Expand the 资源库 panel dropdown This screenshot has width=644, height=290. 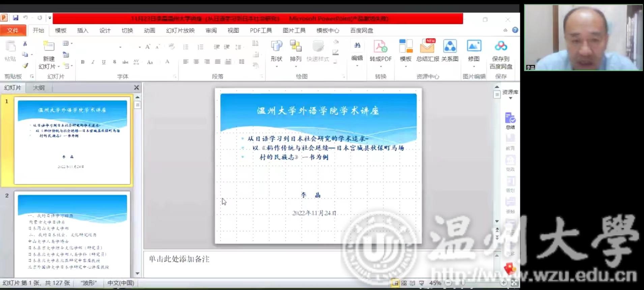tap(510, 98)
